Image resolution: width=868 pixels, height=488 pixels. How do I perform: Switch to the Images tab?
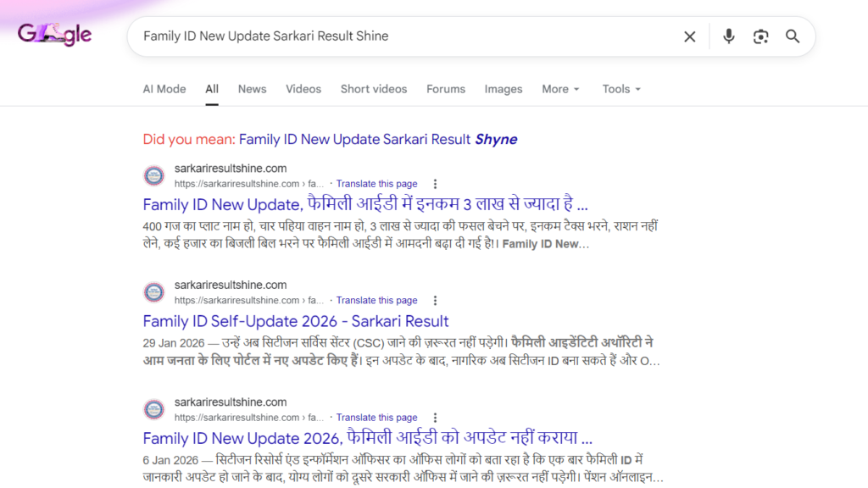(x=504, y=89)
